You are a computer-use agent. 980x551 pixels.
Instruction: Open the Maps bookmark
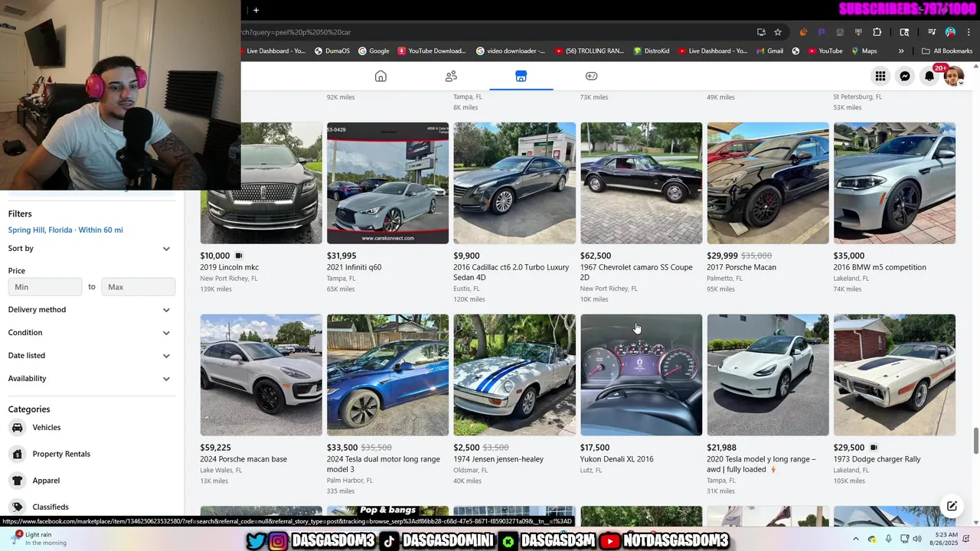pyautogui.click(x=864, y=51)
